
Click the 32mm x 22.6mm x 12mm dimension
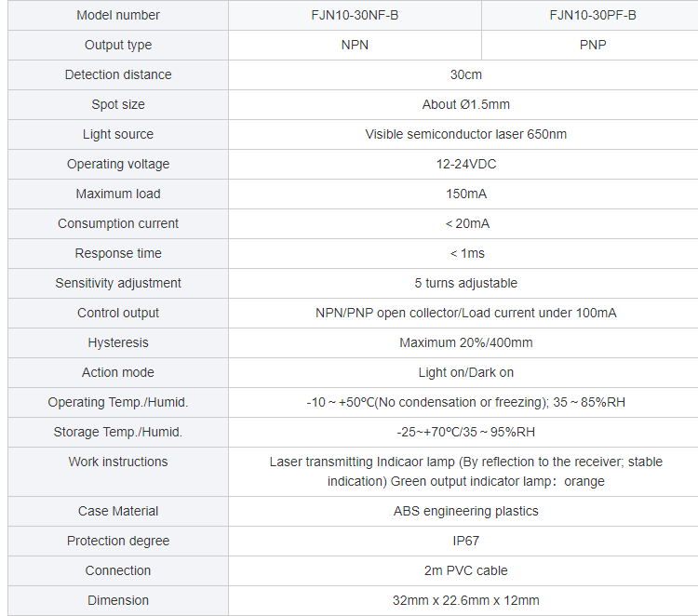coord(465,600)
